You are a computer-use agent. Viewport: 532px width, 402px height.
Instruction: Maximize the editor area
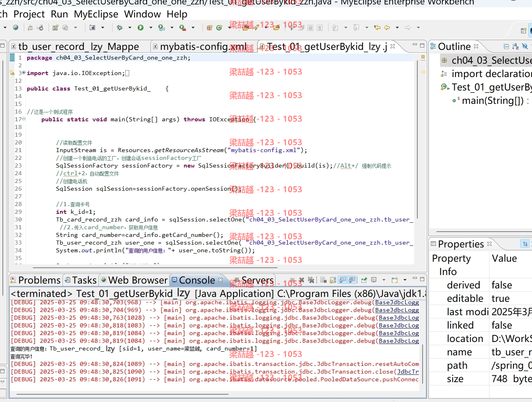tap(422, 45)
